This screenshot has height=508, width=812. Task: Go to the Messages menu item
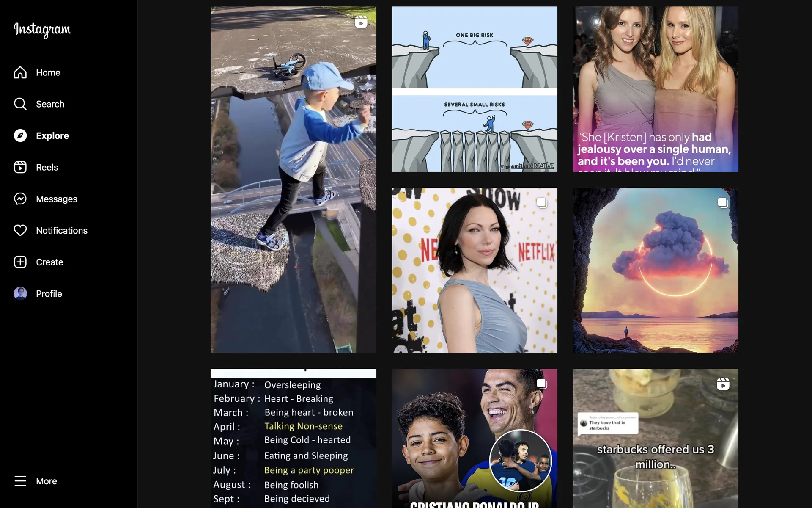57,199
